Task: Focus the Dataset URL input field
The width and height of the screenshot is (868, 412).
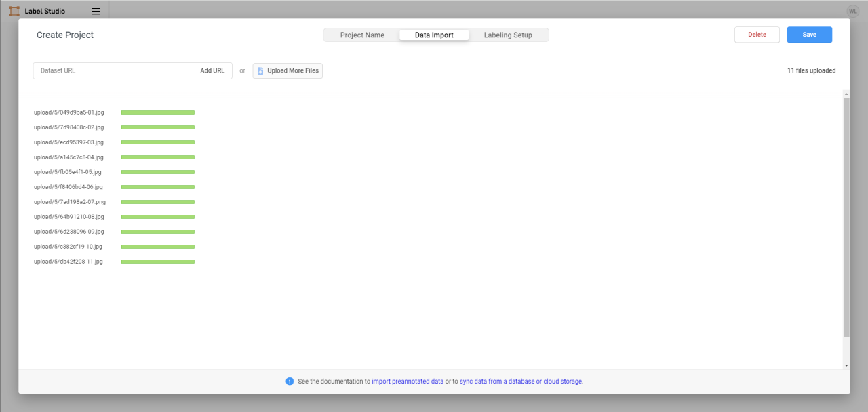Action: [113, 70]
